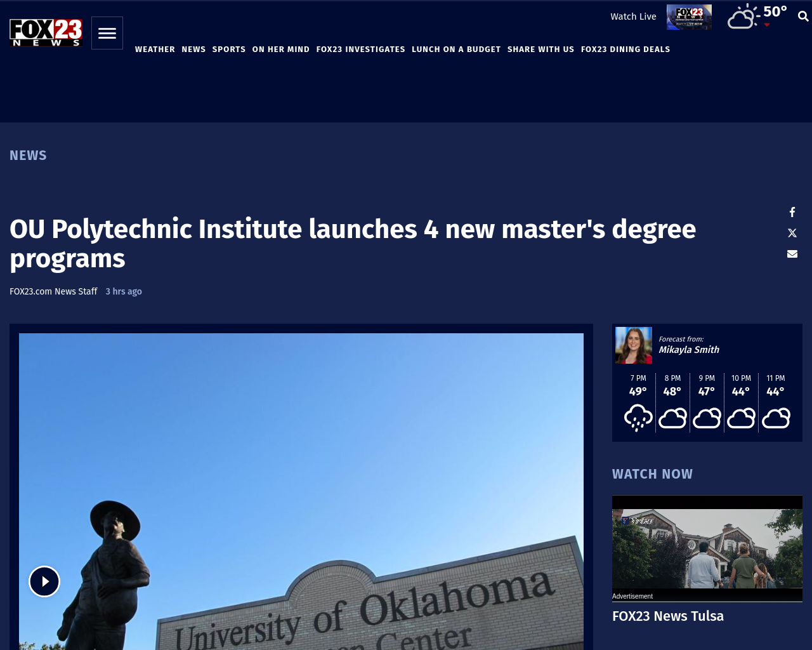Open FOX23 Dining Deals menu item
Screen dimensions: 812x650
click(x=625, y=50)
